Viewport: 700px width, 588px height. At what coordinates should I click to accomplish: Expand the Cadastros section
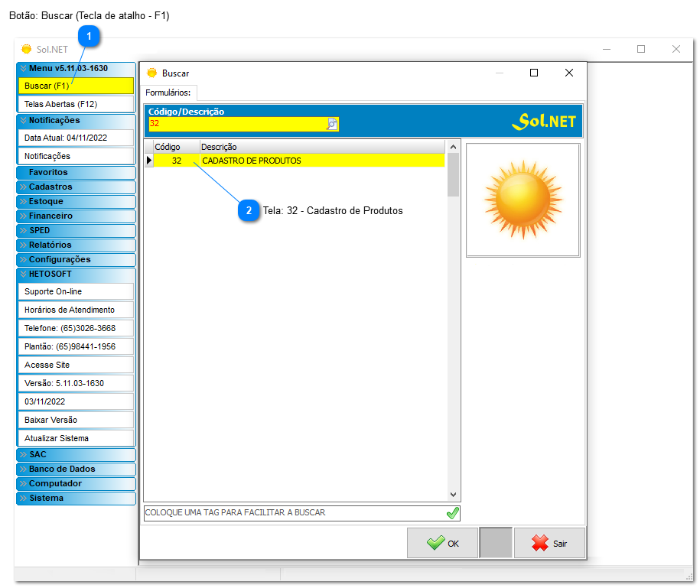(x=76, y=186)
